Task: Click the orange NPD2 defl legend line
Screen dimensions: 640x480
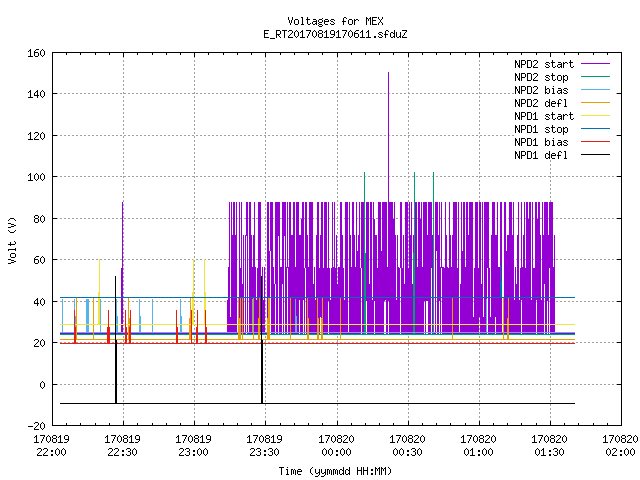Action: (595, 103)
